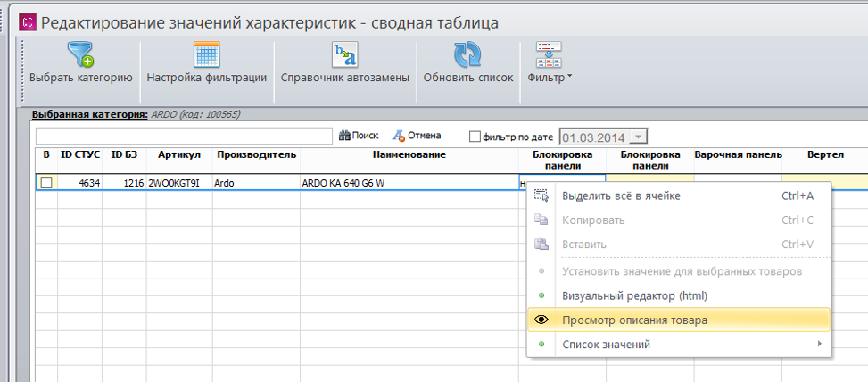Click the application logo in title bar
Image resolution: width=868 pixels, height=382 pixels.
tap(28, 22)
